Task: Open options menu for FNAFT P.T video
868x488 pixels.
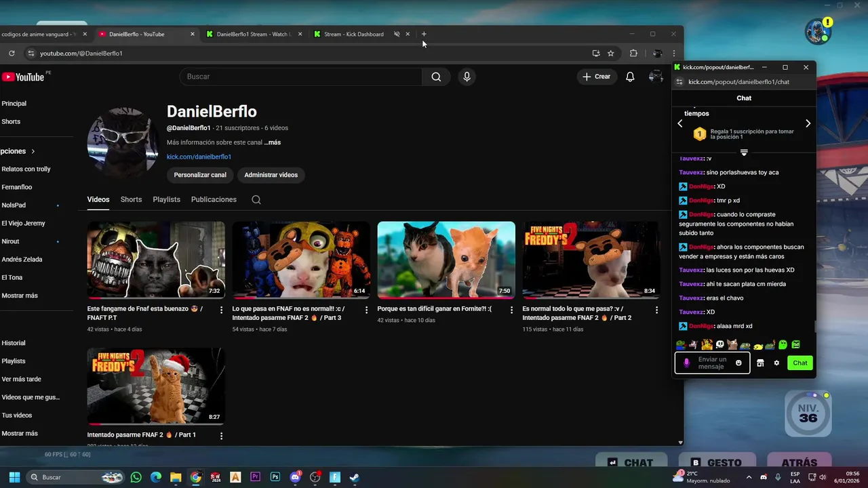Action: click(x=221, y=310)
